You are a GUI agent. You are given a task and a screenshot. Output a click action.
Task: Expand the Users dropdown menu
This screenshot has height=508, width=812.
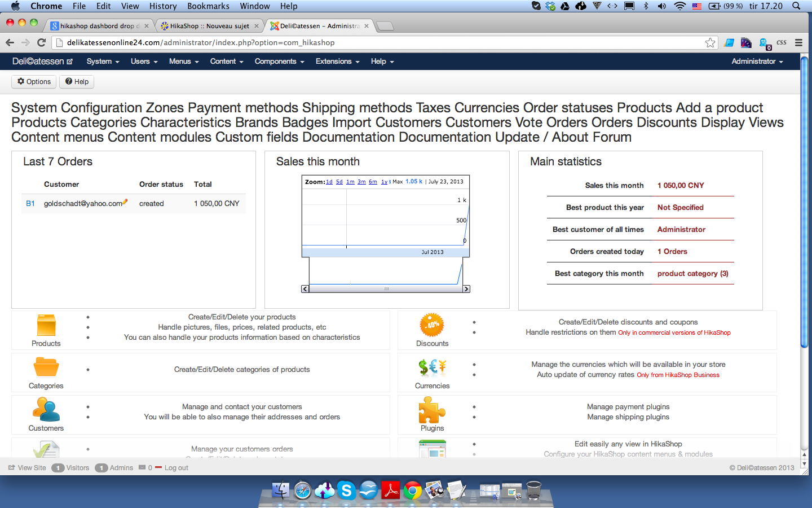(144, 62)
